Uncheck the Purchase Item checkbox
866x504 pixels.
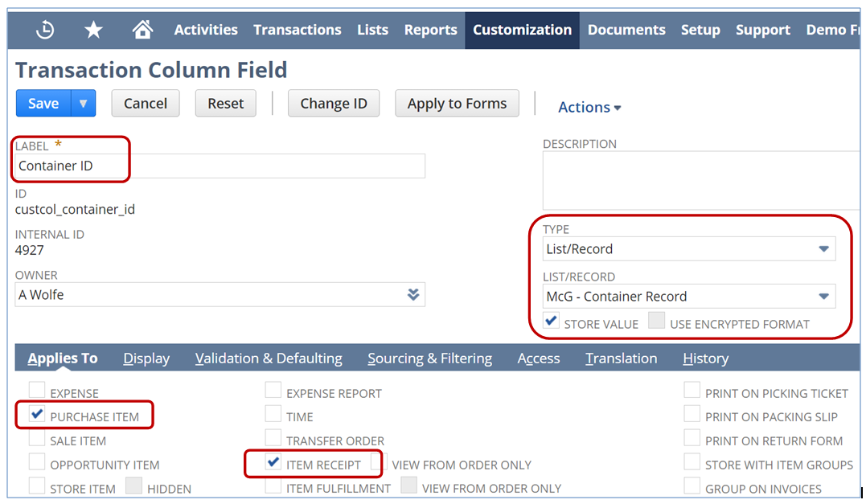click(x=37, y=415)
